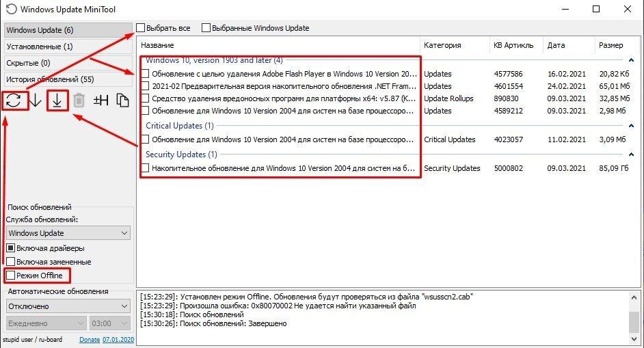Open the Donate link
This screenshot has height=348, width=644.
point(90,340)
